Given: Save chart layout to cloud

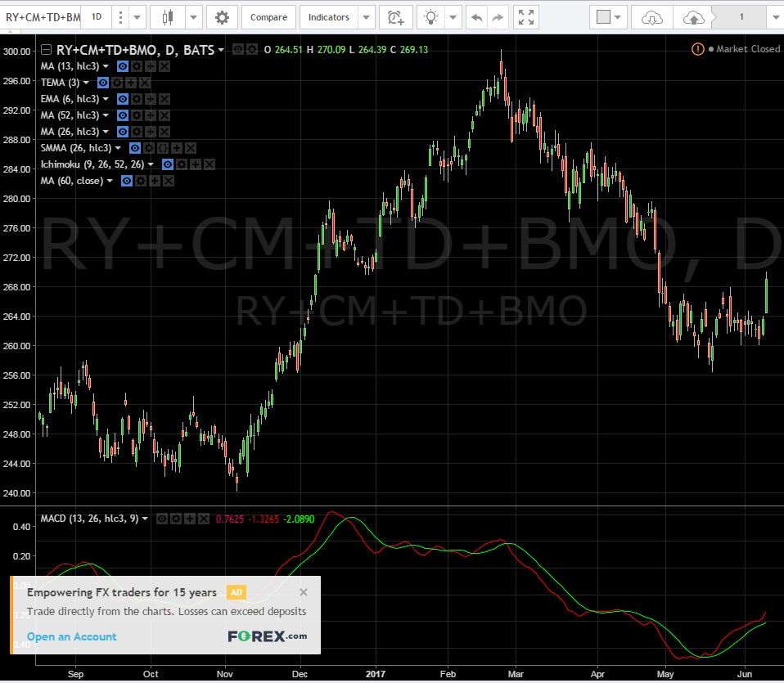Looking at the screenshot, I should [693, 17].
